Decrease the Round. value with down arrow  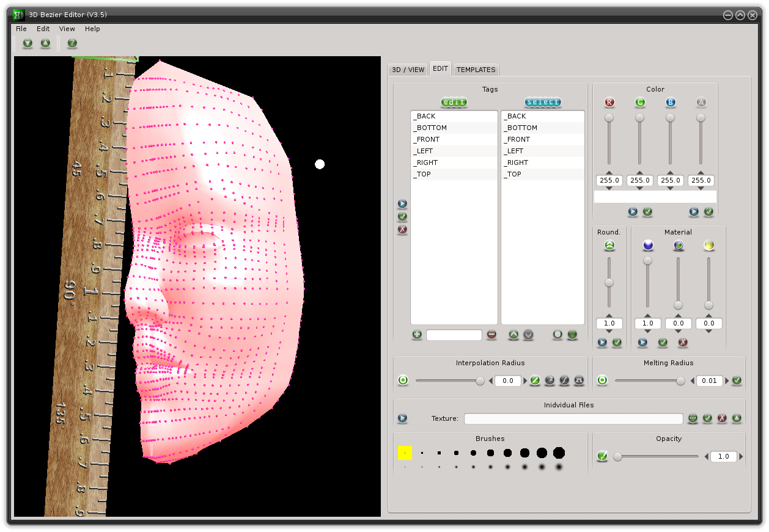pyautogui.click(x=609, y=331)
